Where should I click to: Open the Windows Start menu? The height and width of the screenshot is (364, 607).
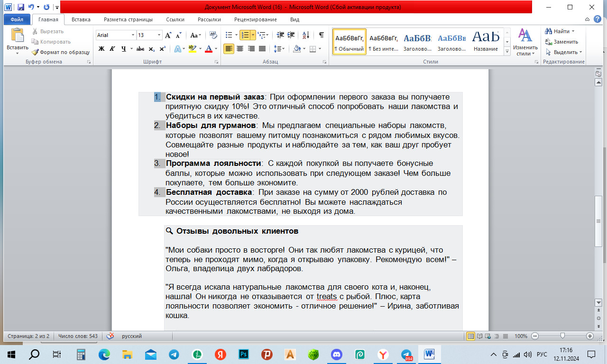11,354
